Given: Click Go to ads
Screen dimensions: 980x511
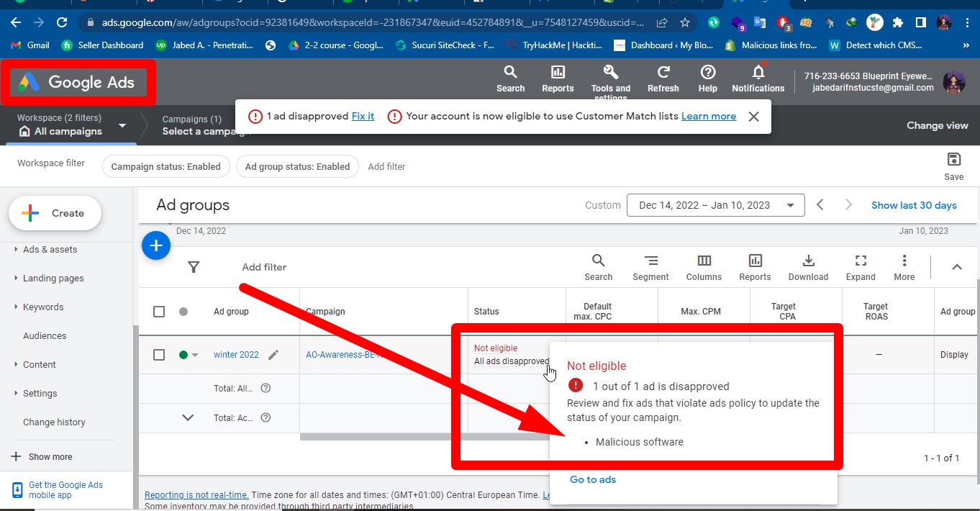Looking at the screenshot, I should (x=593, y=480).
